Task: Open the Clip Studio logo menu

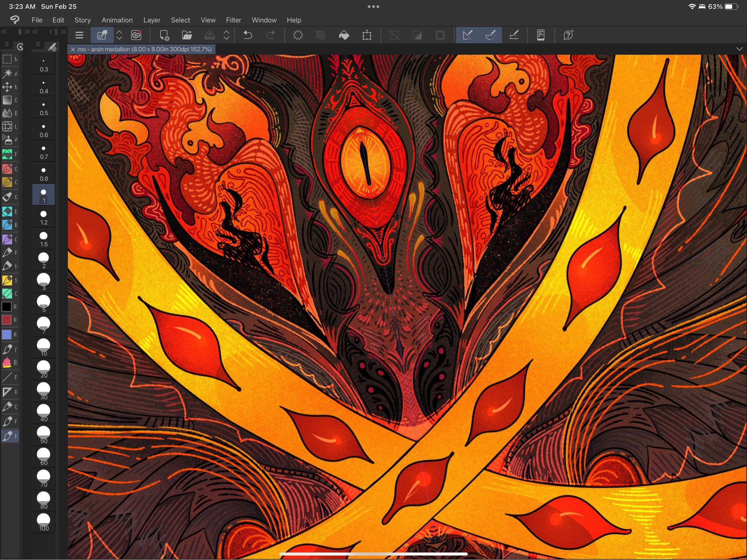Action: [x=15, y=20]
